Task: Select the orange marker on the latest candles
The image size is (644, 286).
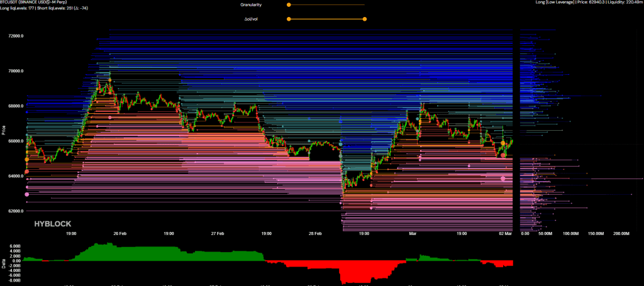Action: pos(503,144)
